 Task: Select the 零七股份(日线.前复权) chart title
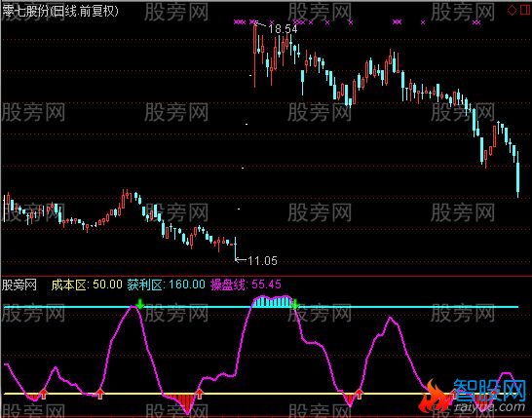point(61,12)
